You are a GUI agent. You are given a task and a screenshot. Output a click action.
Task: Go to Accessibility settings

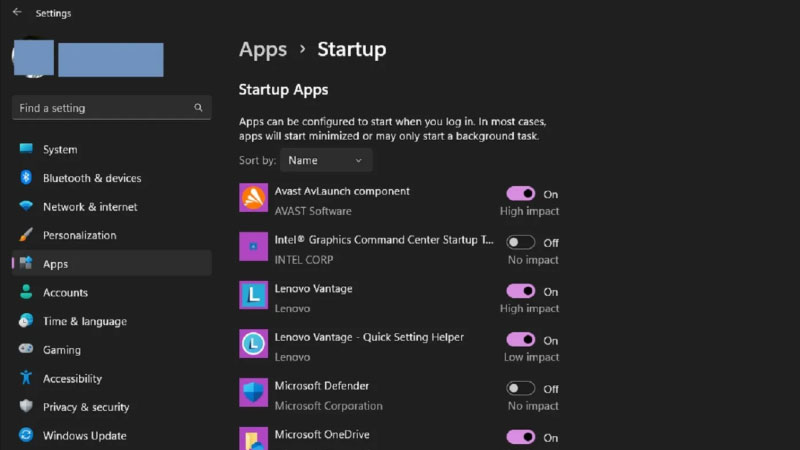[112, 378]
